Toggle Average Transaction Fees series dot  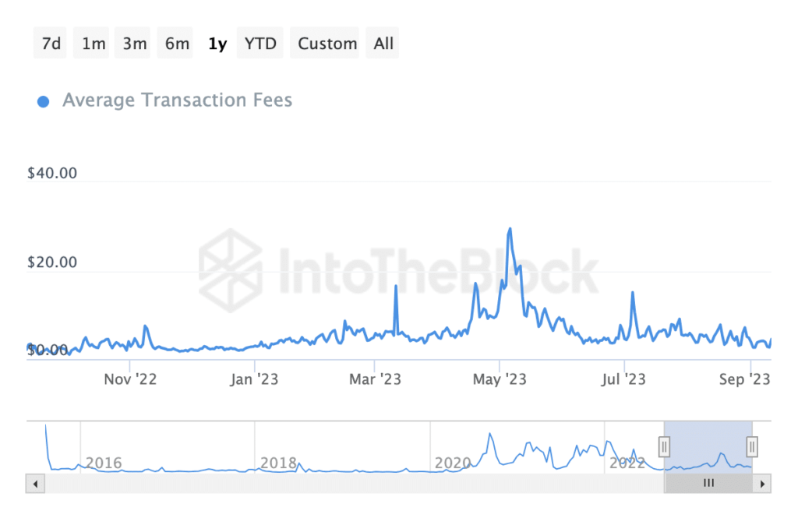coord(44,101)
